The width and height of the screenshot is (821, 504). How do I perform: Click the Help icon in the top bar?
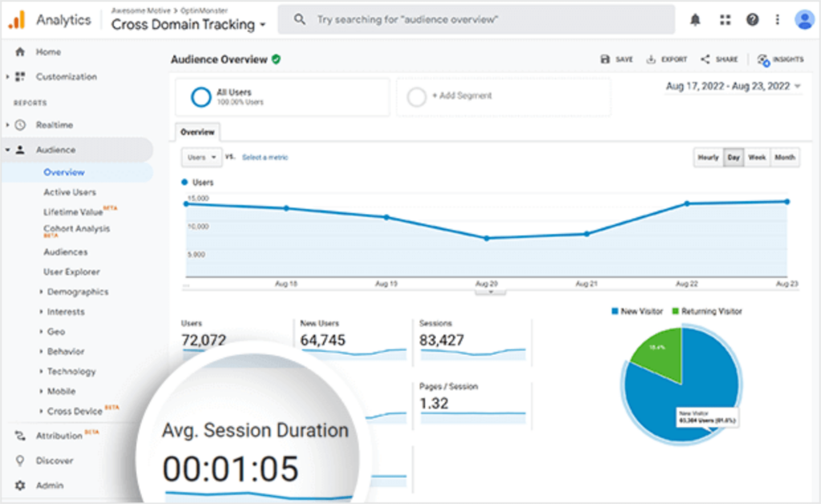click(751, 18)
